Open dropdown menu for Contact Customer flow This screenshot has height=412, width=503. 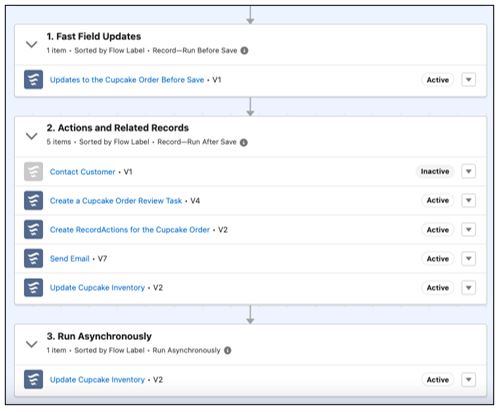pyautogui.click(x=468, y=171)
